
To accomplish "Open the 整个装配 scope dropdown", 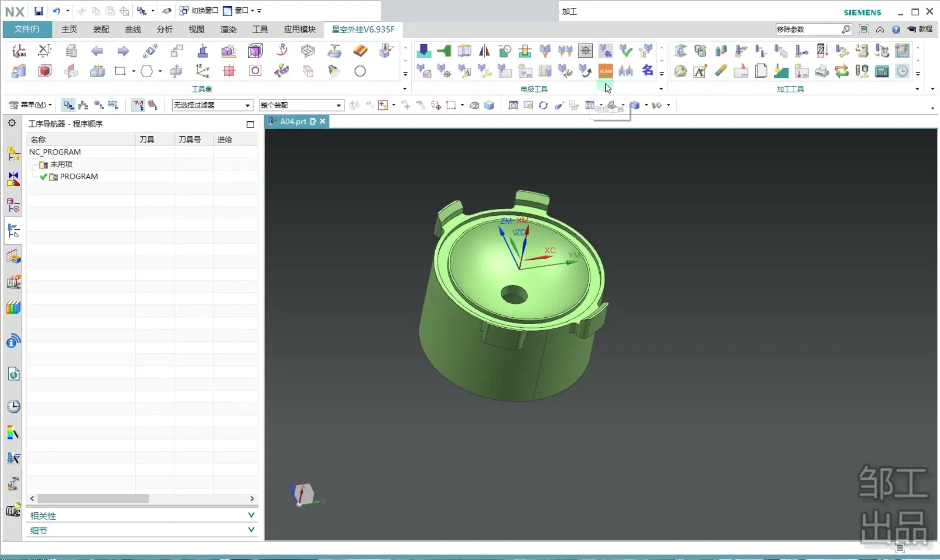I will click(301, 105).
